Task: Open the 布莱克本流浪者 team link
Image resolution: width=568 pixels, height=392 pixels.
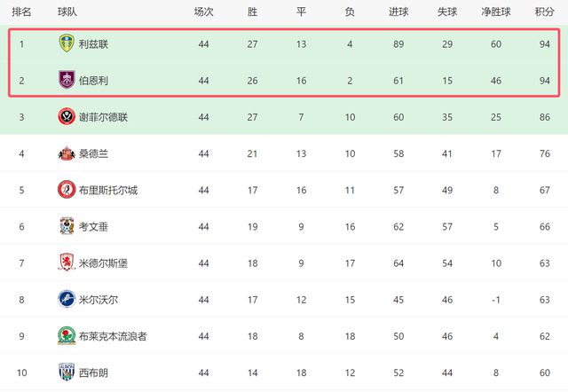Action: point(114,336)
